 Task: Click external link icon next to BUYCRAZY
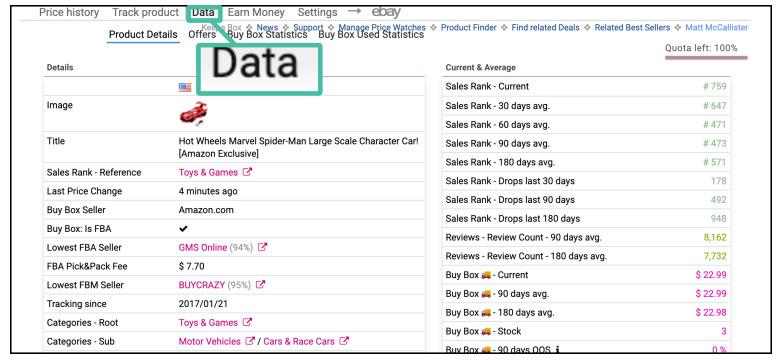click(260, 285)
